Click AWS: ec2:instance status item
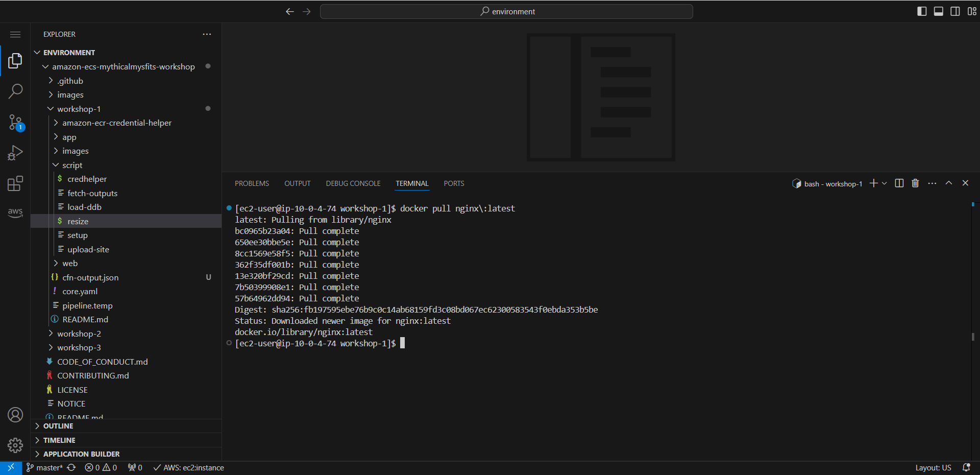The image size is (980, 475). 189,468
